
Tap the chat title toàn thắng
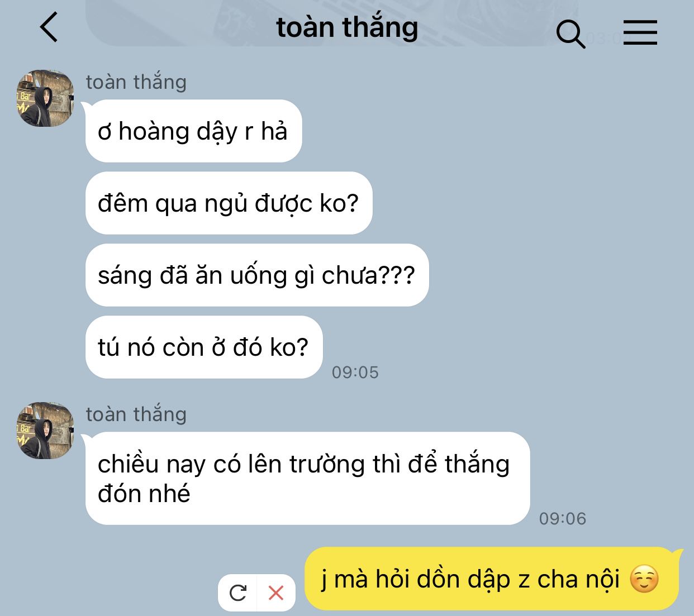347,27
